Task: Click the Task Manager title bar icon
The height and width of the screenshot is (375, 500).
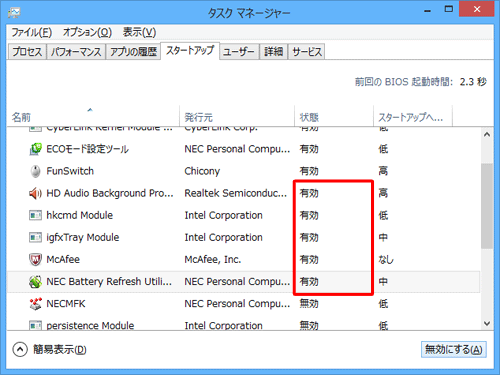Action: (14, 13)
